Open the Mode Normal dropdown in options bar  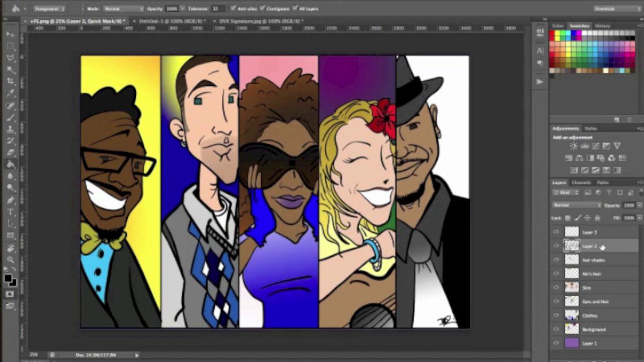coord(123,9)
